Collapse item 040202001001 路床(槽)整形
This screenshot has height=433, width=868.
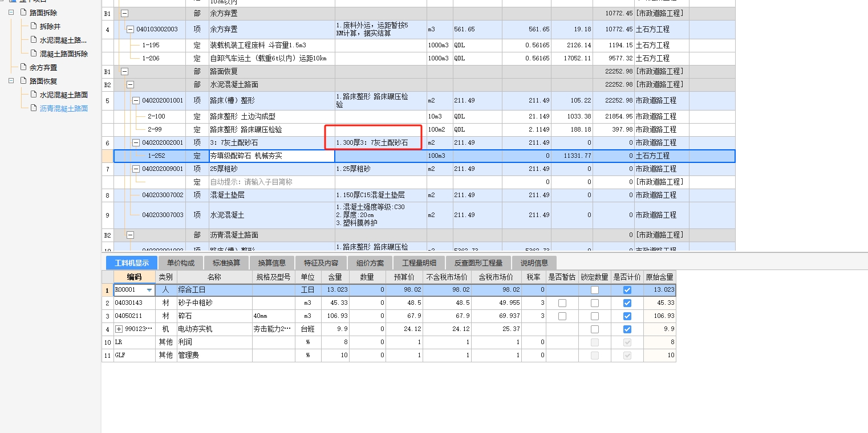point(136,100)
